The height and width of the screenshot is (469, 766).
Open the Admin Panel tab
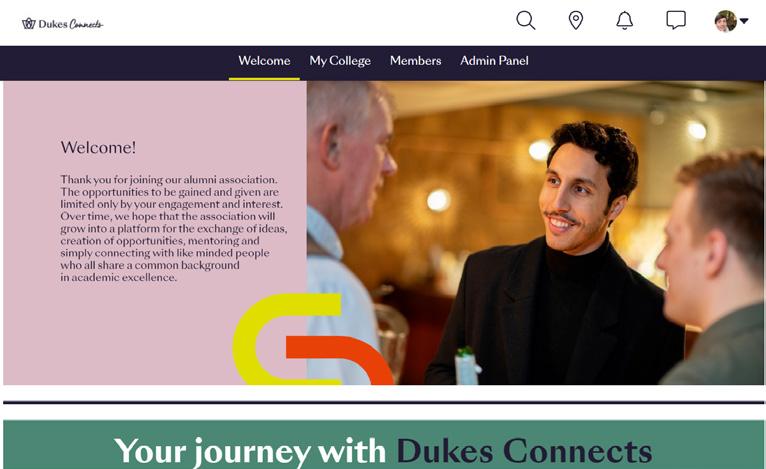point(494,61)
